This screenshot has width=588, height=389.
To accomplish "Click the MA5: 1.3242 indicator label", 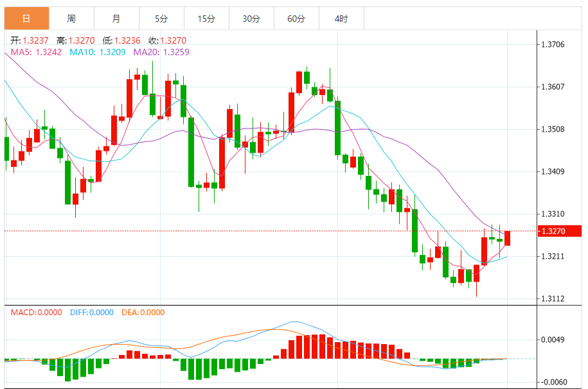I will point(36,52).
